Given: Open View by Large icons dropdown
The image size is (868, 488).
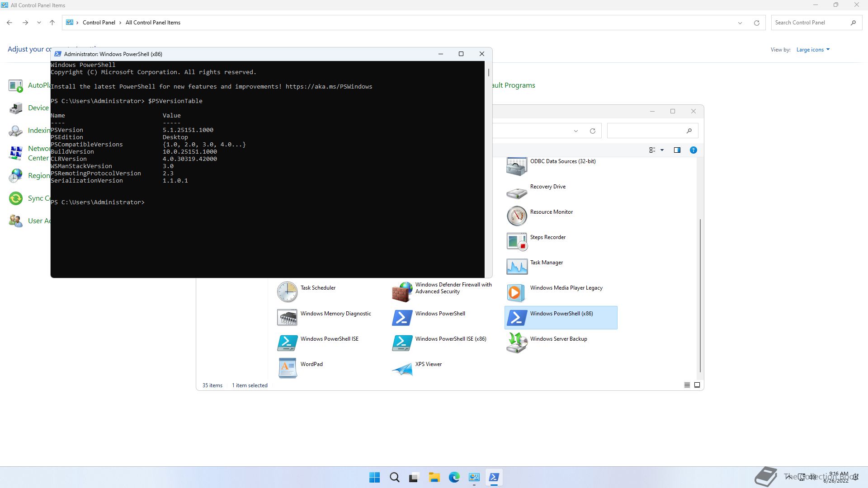Looking at the screenshot, I should (813, 50).
